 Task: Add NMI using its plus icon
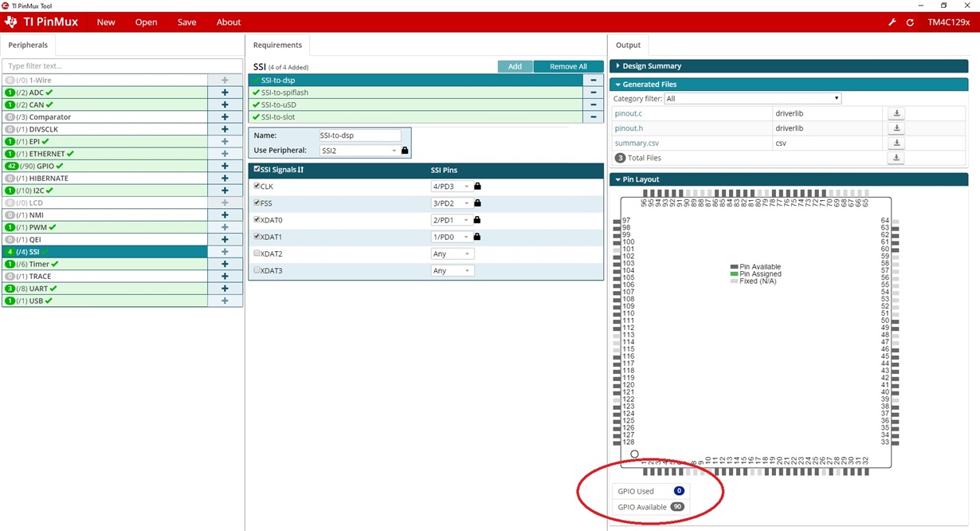coord(225,215)
